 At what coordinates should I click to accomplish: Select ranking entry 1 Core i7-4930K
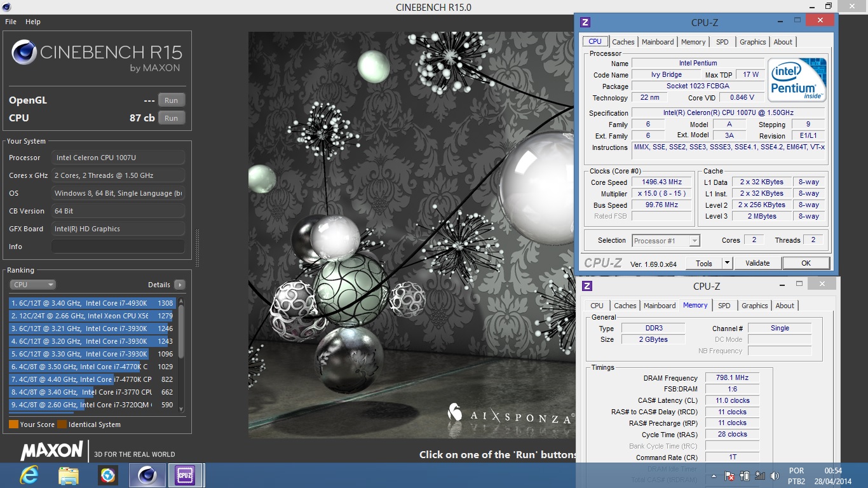coord(93,303)
